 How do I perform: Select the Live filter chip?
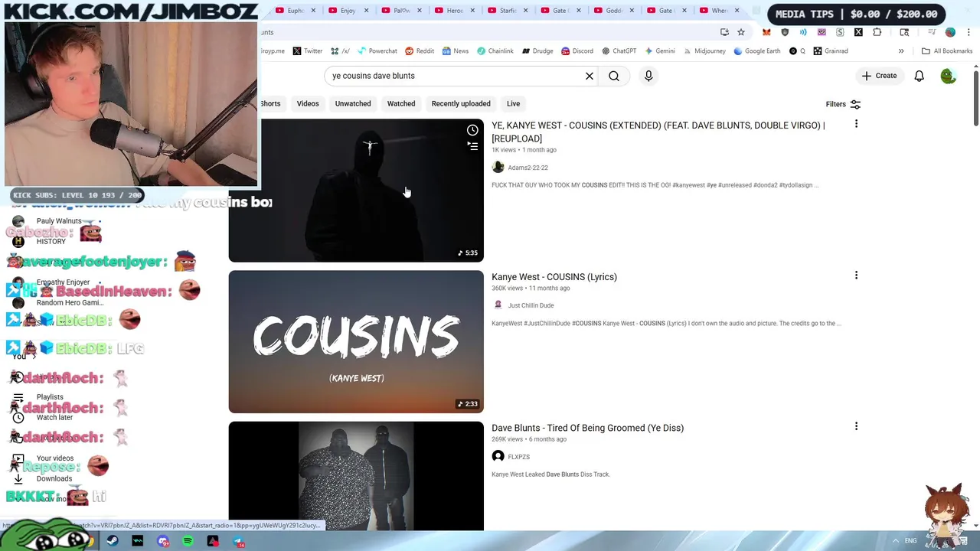513,103
